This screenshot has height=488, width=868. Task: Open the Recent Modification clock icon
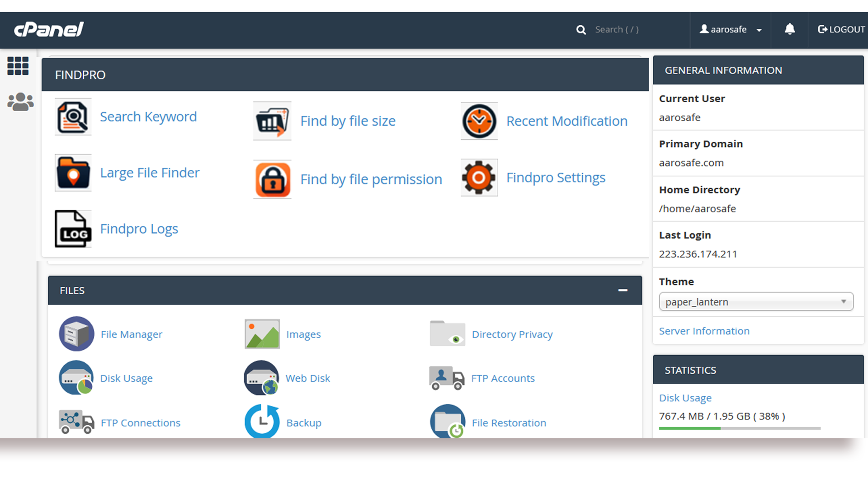tap(479, 121)
